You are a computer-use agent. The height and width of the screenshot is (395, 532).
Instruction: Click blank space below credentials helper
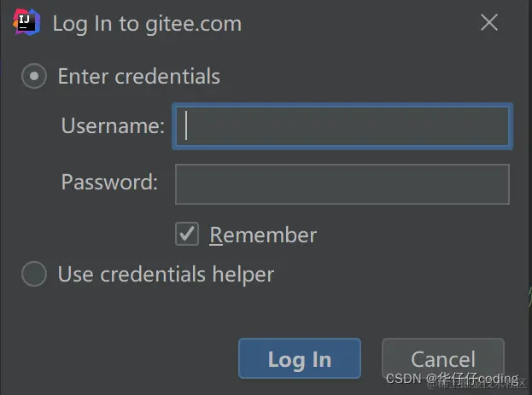click(x=266, y=314)
